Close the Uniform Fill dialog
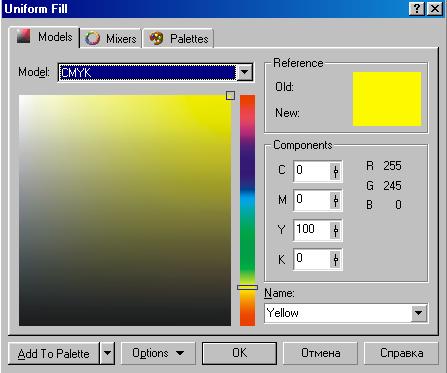The height and width of the screenshot is (373, 447). tap(435, 8)
